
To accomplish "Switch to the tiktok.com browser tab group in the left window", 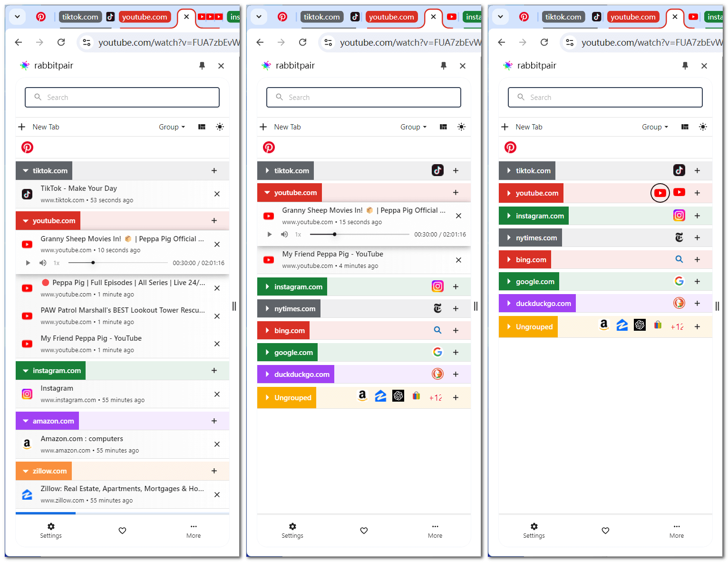I will (x=80, y=17).
